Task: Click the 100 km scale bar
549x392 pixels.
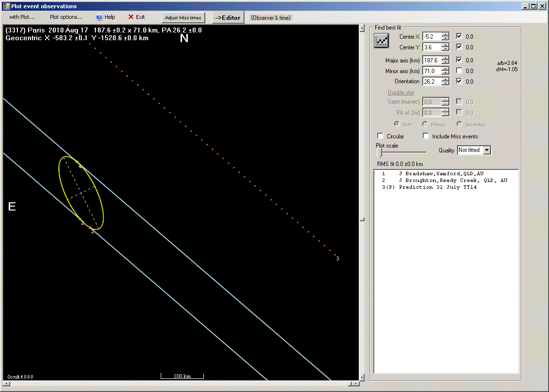Action: click(182, 376)
